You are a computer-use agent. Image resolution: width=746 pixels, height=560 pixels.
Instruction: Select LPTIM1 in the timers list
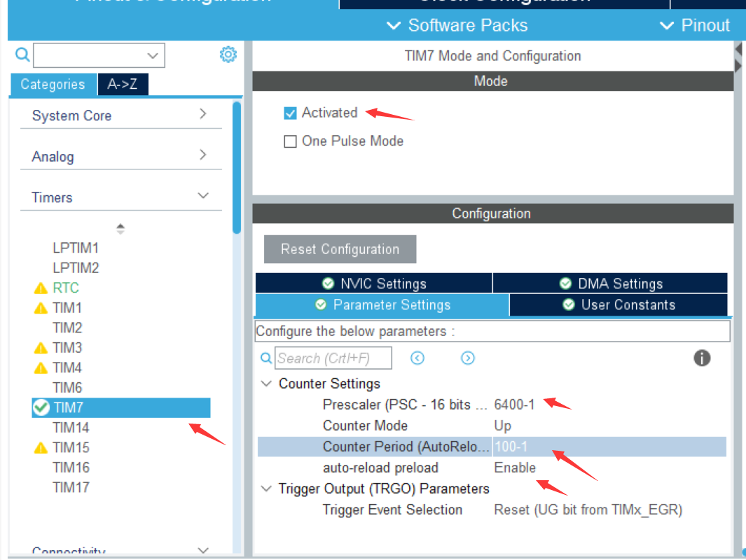point(76,248)
